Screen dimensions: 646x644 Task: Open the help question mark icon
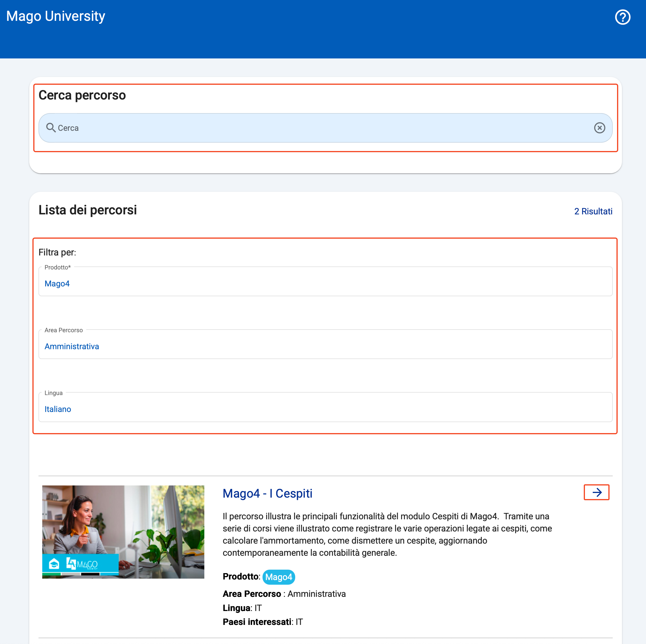[x=623, y=17]
